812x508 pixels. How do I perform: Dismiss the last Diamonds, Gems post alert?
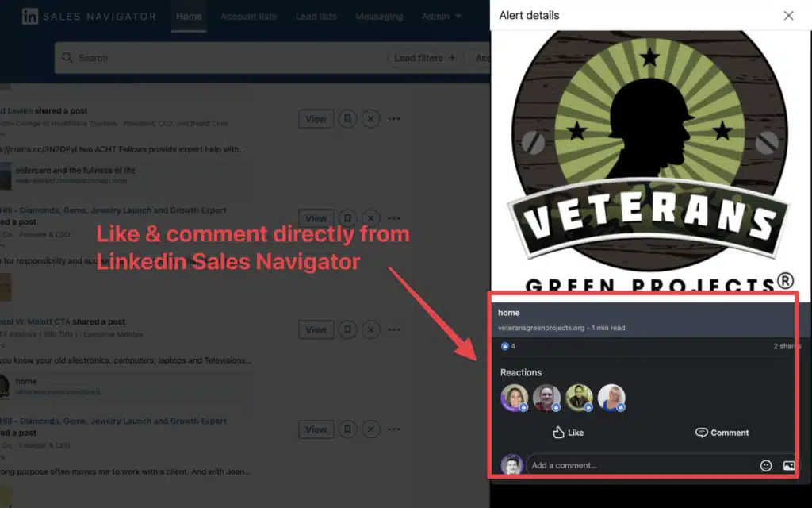371,429
